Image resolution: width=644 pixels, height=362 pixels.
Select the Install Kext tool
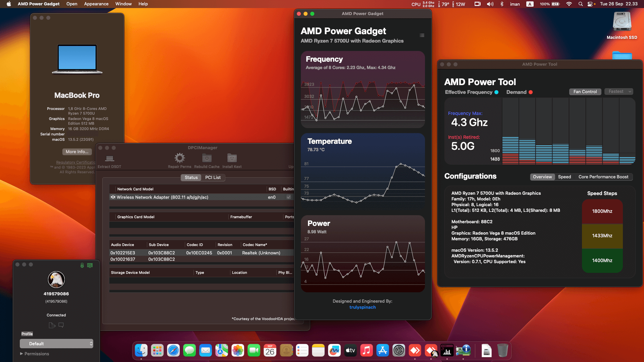(x=231, y=158)
